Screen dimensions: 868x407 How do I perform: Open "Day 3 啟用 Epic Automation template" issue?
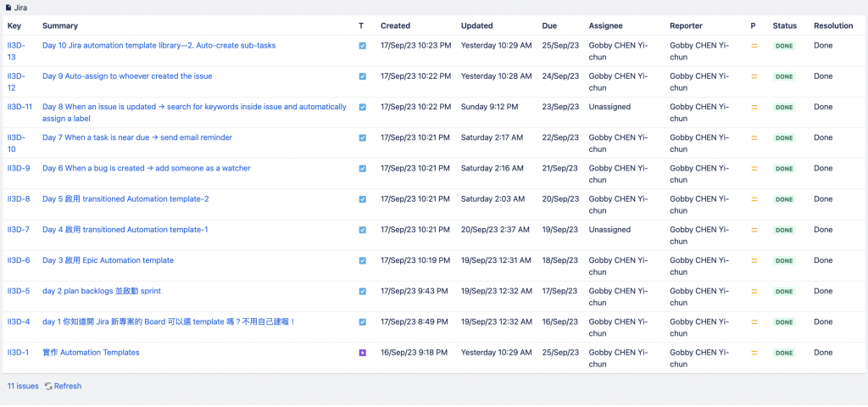108,260
